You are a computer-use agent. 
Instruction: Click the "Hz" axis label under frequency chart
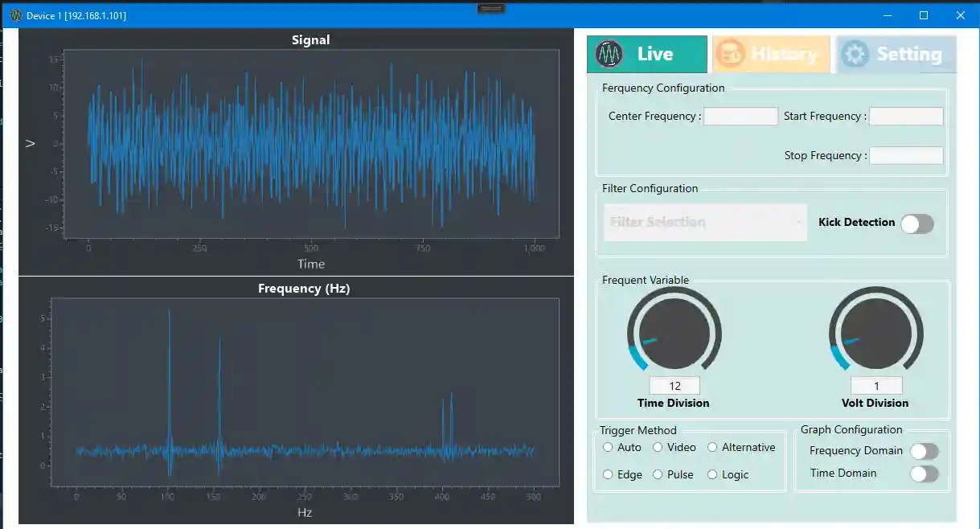pos(305,512)
